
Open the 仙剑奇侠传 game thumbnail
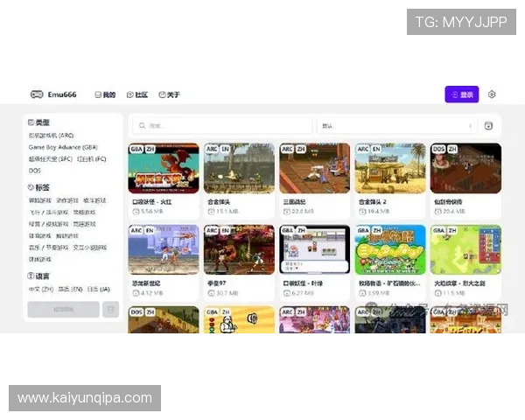coord(466,168)
